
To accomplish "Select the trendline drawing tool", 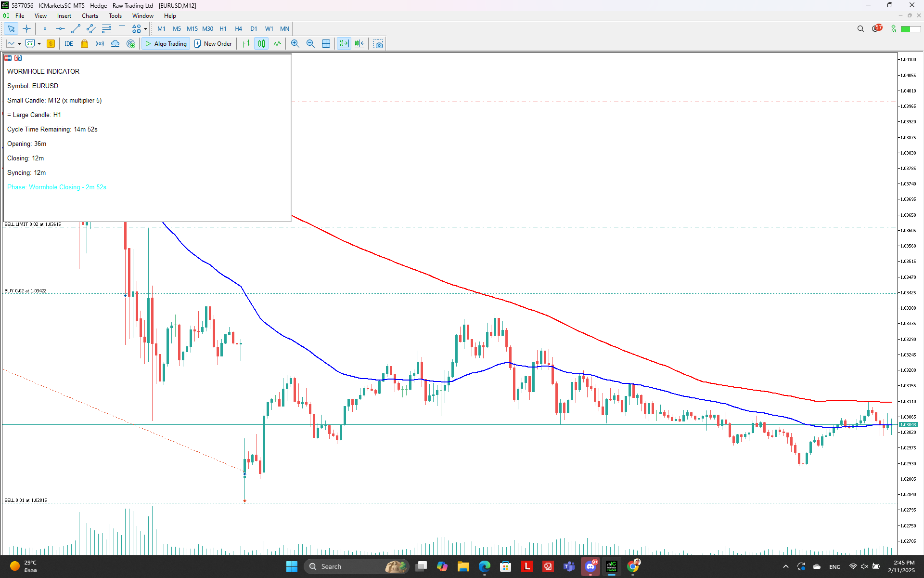I will (x=76, y=29).
